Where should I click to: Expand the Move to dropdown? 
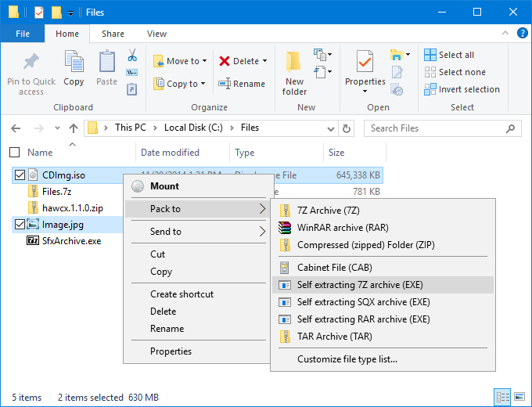[206, 61]
